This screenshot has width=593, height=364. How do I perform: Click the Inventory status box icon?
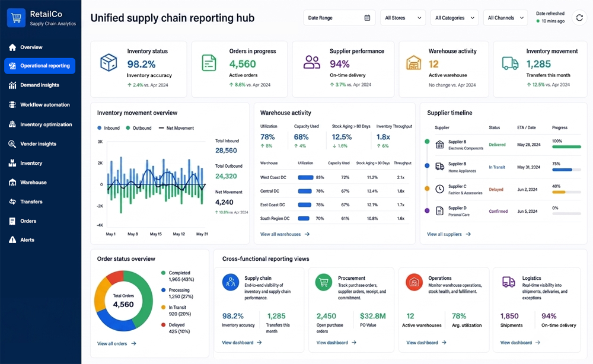[x=109, y=63]
